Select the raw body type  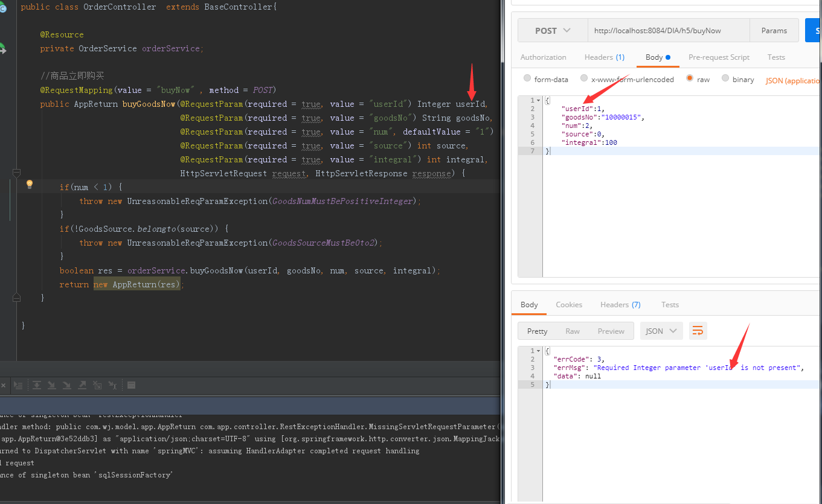pyautogui.click(x=689, y=78)
